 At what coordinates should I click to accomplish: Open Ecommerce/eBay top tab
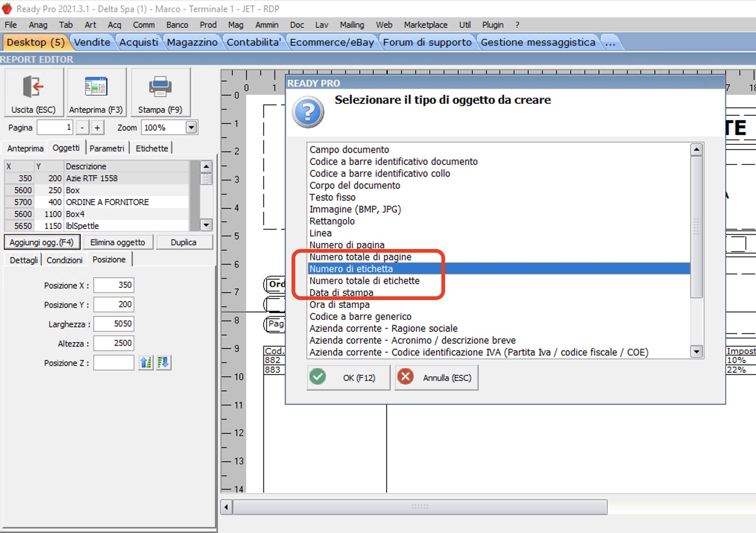pyautogui.click(x=332, y=42)
